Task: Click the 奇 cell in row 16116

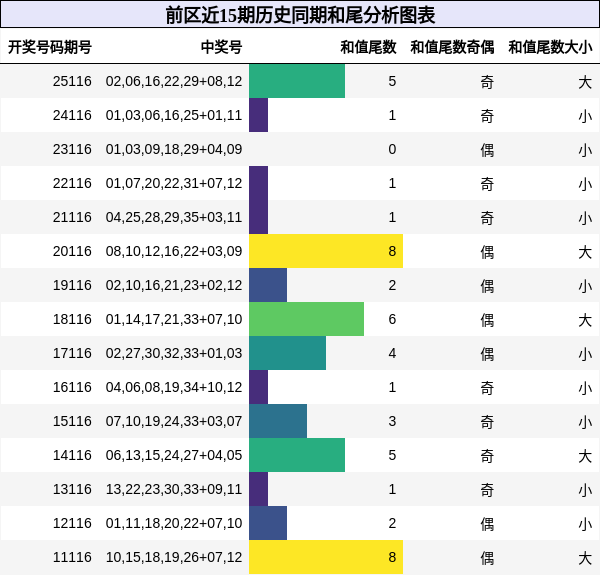Action: [x=487, y=388]
